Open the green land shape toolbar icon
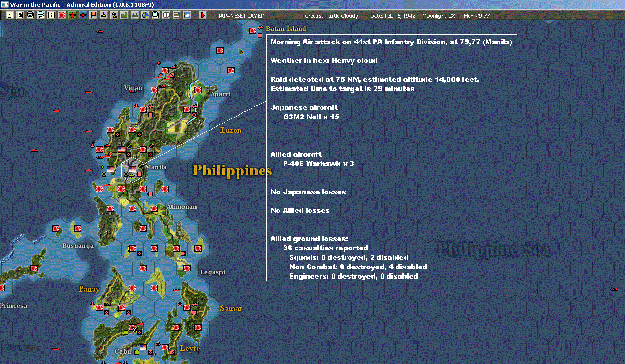 pyautogui.click(x=125, y=15)
